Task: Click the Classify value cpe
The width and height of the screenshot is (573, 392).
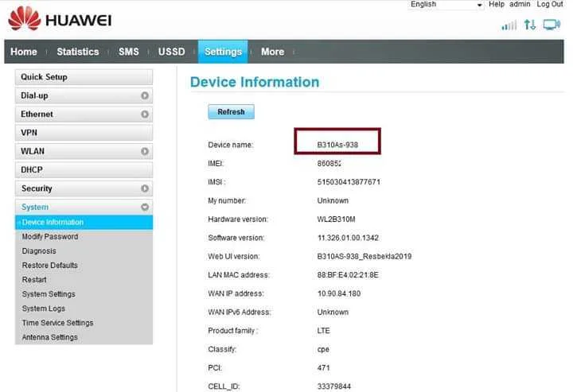Action: click(323, 349)
